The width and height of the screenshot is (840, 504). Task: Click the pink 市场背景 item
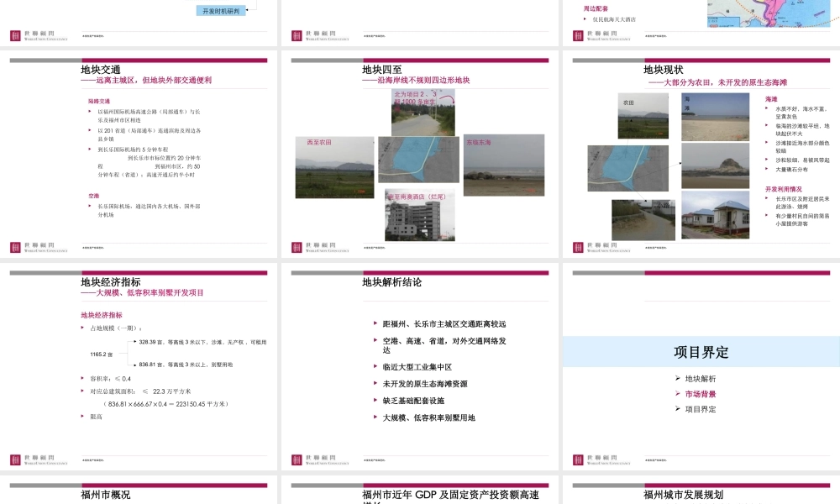pyautogui.click(x=701, y=394)
